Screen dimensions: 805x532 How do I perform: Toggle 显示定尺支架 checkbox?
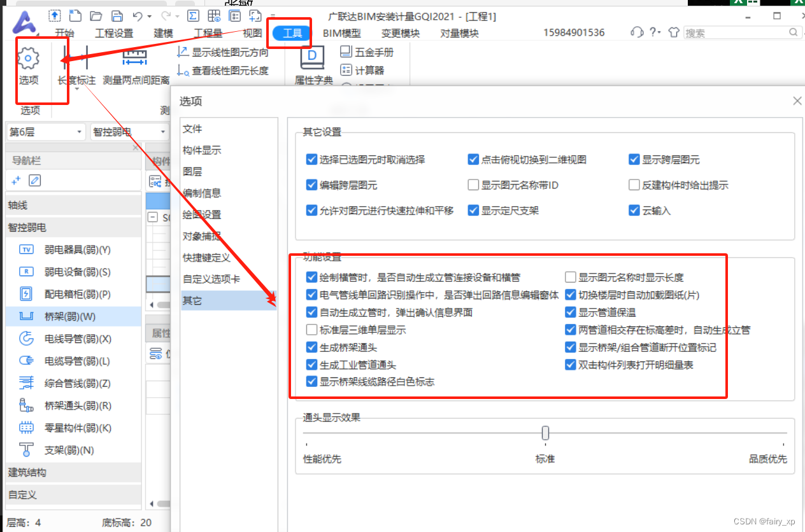point(473,210)
